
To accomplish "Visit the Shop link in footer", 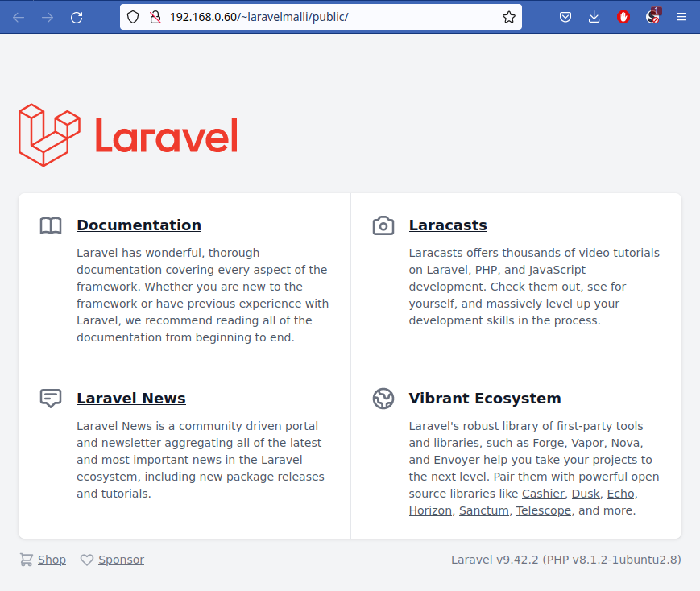I will 52,560.
